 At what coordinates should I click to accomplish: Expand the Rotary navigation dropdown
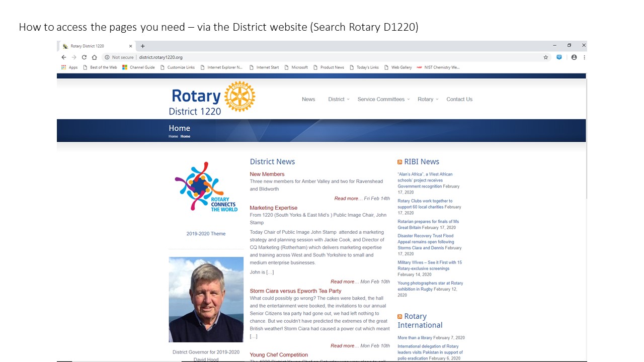[427, 100]
